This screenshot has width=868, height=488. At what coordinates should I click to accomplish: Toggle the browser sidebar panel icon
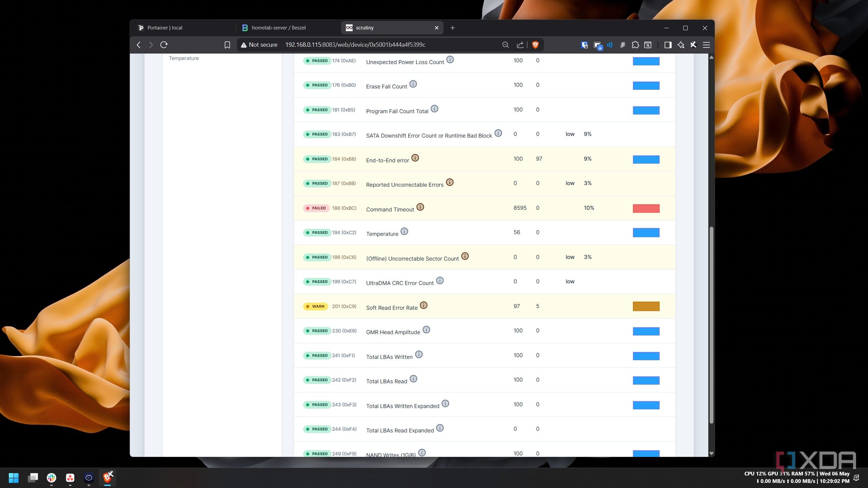pyautogui.click(x=668, y=45)
